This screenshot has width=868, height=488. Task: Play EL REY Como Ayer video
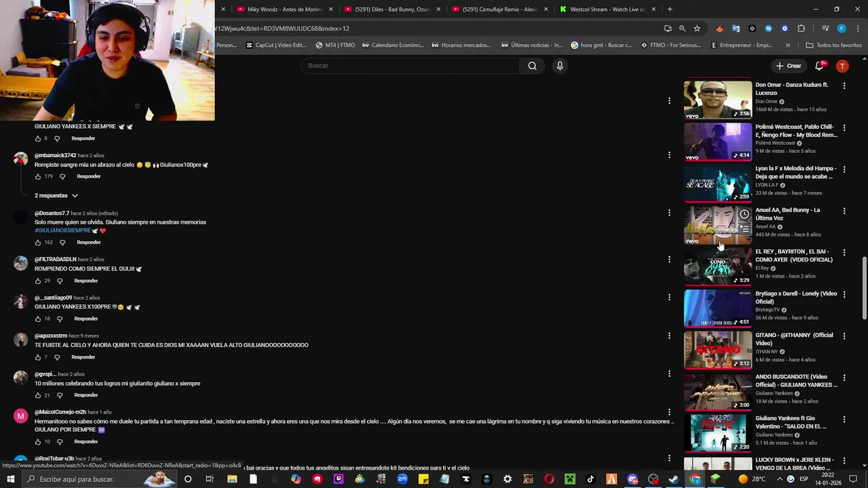[x=717, y=266]
